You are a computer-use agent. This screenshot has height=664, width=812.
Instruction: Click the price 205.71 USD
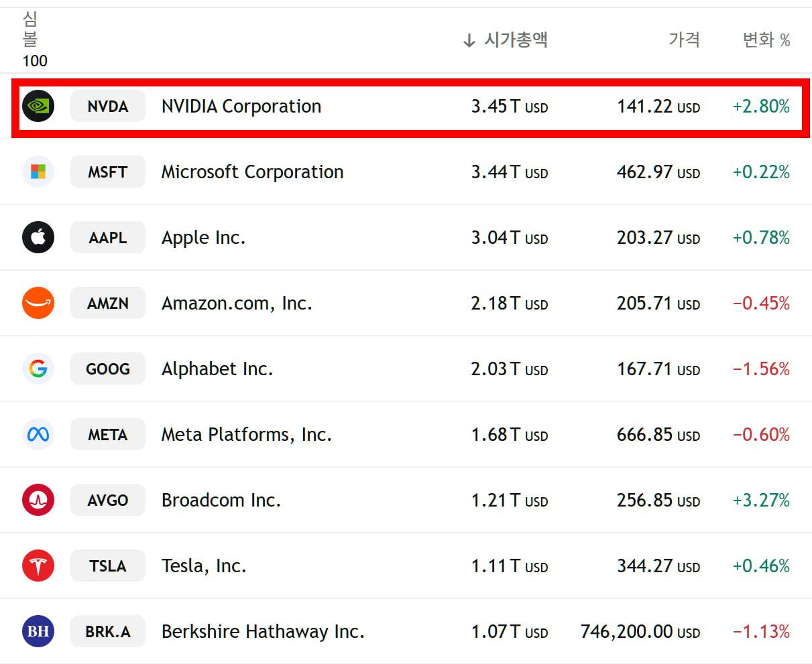[658, 304]
